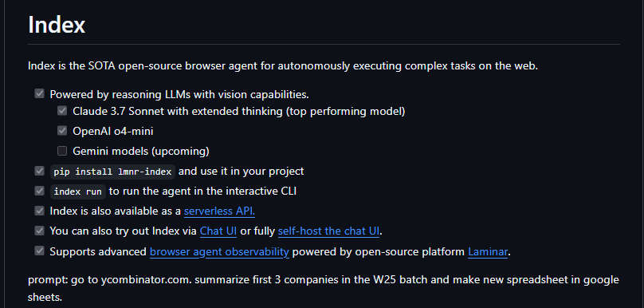Visit the Laminar link

[x=488, y=251]
